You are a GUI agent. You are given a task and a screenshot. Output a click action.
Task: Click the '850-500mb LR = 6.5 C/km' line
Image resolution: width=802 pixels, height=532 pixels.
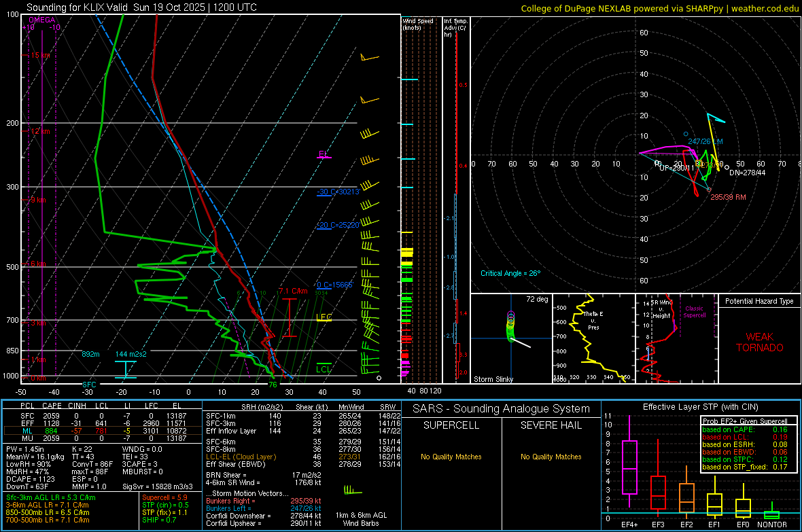pos(48,512)
